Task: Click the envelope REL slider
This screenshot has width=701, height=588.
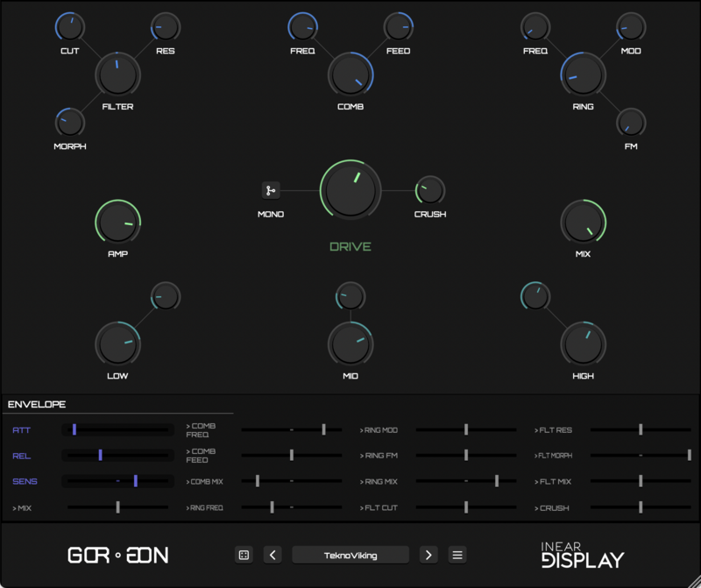Action: point(117,456)
